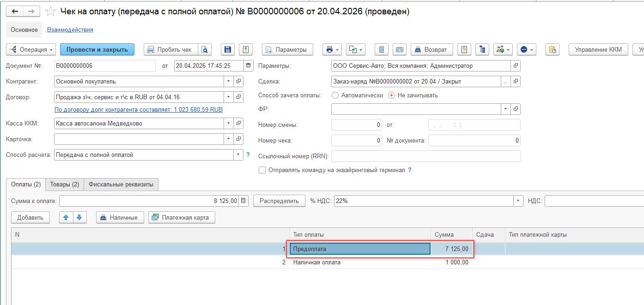Expand the Касса ККМ dropdown
Viewport: 644px width, 305px height.
(229, 124)
